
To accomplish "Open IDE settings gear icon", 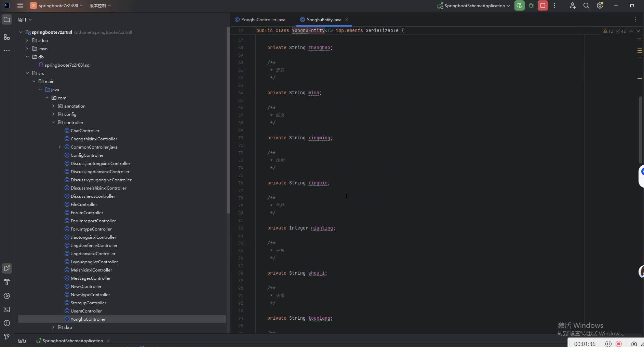I will [x=600, y=6].
